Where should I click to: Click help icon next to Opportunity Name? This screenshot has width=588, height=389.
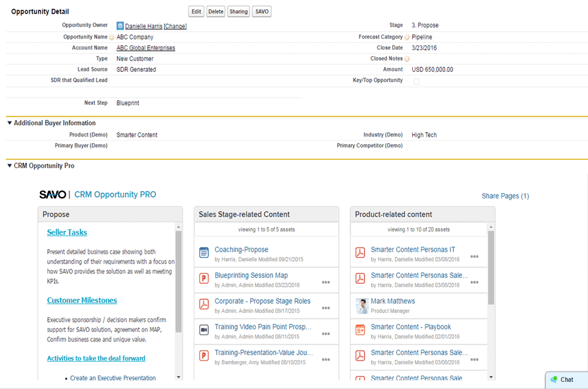pos(112,37)
